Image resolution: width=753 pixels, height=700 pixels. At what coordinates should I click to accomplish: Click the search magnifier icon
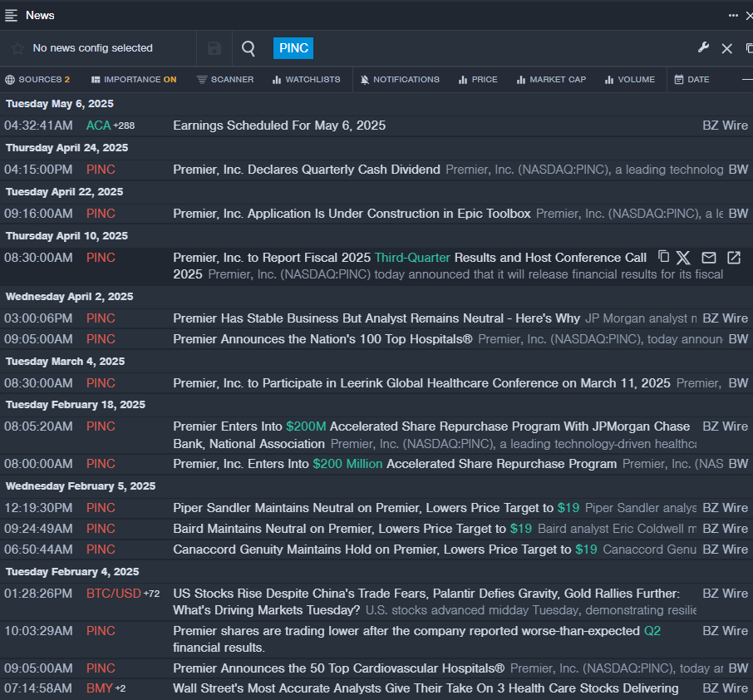coord(249,48)
